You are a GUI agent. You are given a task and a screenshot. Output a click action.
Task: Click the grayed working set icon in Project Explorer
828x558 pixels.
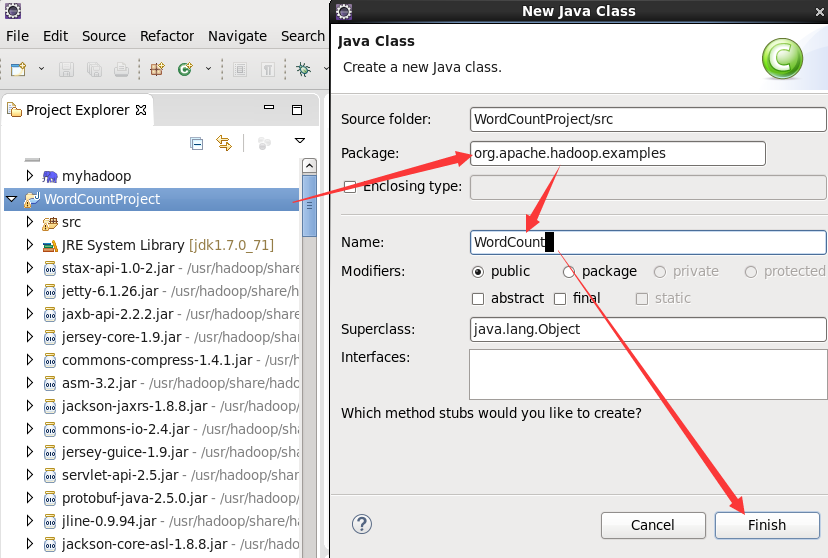coord(264,143)
